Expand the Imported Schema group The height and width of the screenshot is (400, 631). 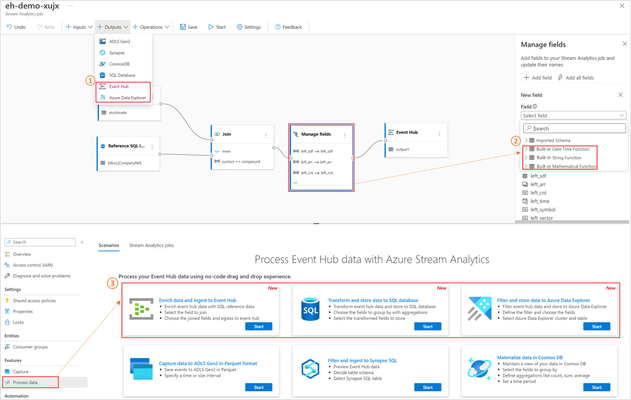point(526,140)
